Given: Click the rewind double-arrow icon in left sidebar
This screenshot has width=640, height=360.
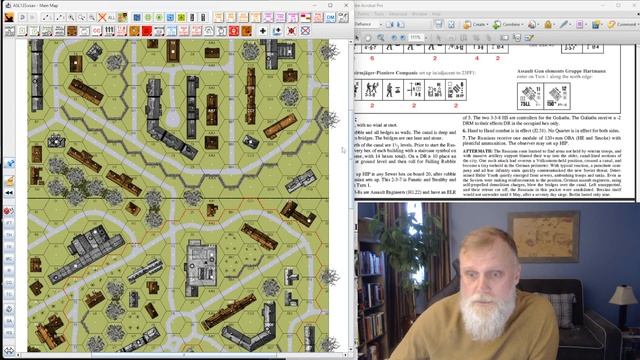Looking at the screenshot, I should tap(9, 192).
